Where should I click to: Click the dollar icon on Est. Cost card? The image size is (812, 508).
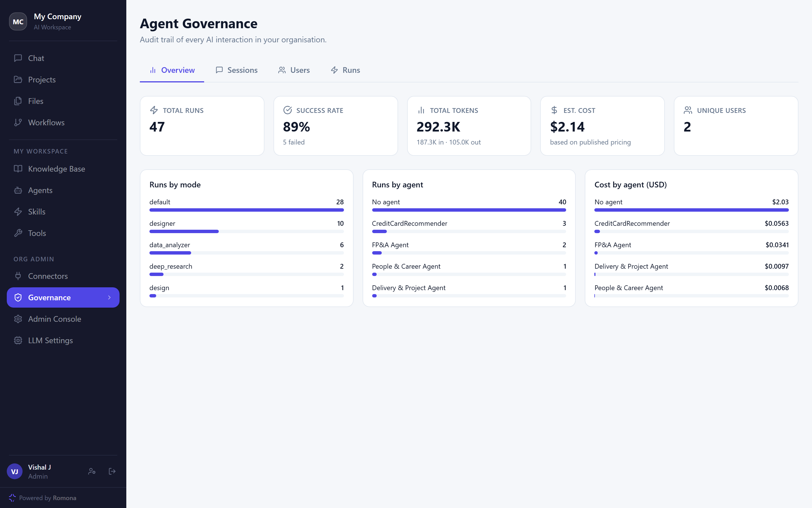(554, 110)
